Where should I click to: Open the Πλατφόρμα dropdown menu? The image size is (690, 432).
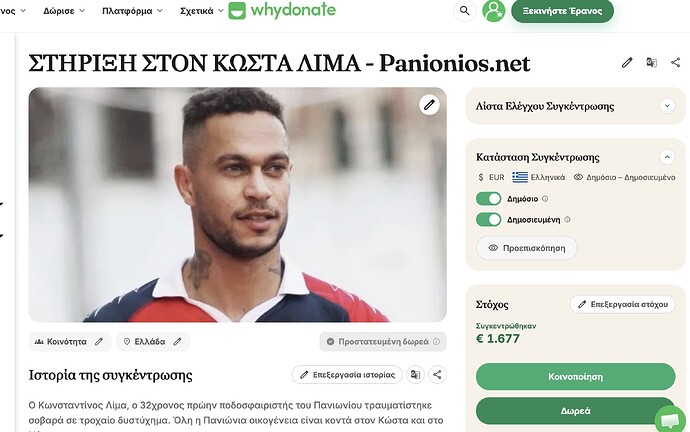point(132,11)
